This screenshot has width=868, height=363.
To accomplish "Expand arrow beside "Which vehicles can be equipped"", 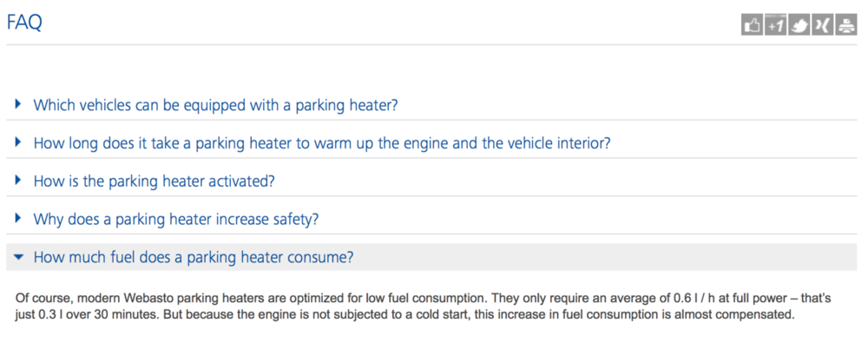I will pos(18,104).
